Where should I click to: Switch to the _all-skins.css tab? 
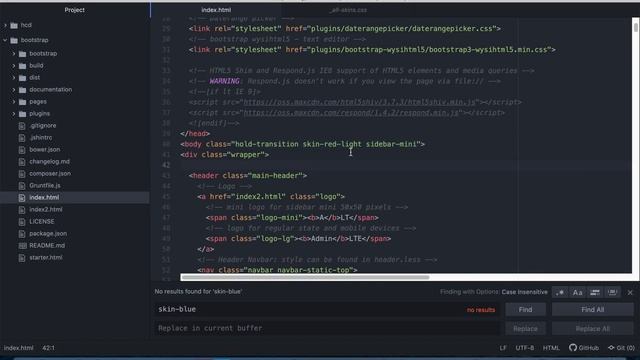348,10
